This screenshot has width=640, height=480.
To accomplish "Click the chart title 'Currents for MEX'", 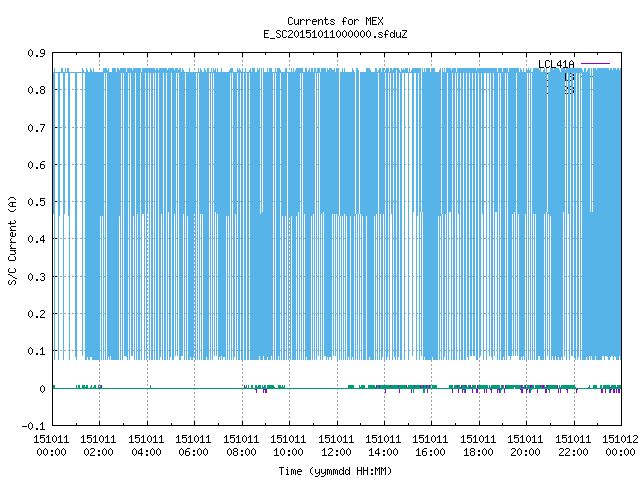I will 335,21.
